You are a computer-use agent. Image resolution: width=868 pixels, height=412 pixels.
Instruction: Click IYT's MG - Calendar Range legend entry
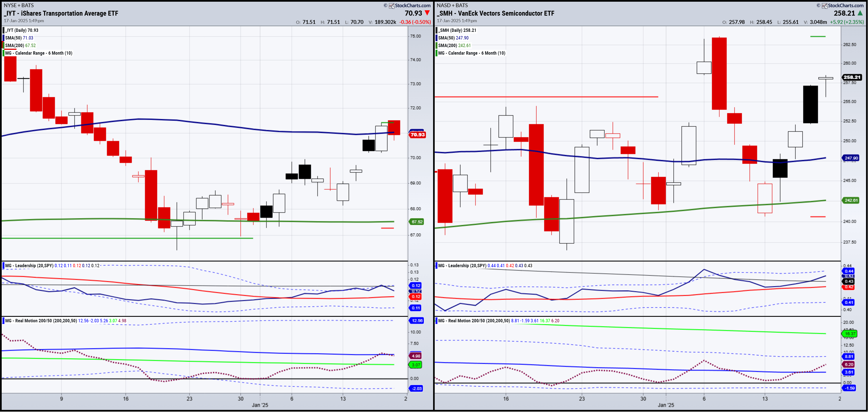39,53
